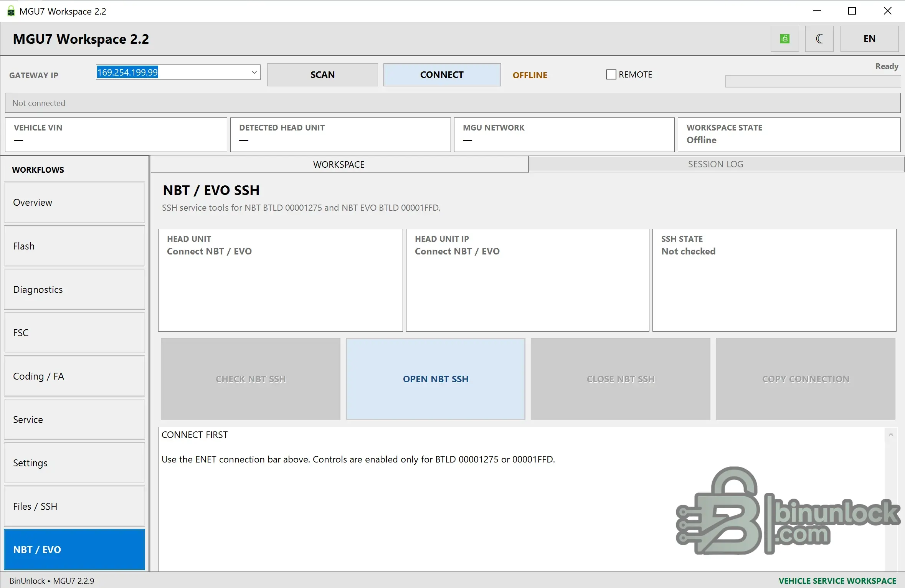Maximize the MGU7 Workspace window
The height and width of the screenshot is (588, 905).
click(852, 11)
